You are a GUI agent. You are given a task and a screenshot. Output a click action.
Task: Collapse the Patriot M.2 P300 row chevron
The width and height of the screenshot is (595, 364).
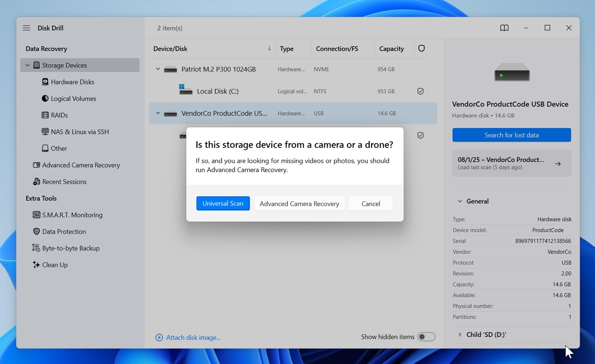158,69
